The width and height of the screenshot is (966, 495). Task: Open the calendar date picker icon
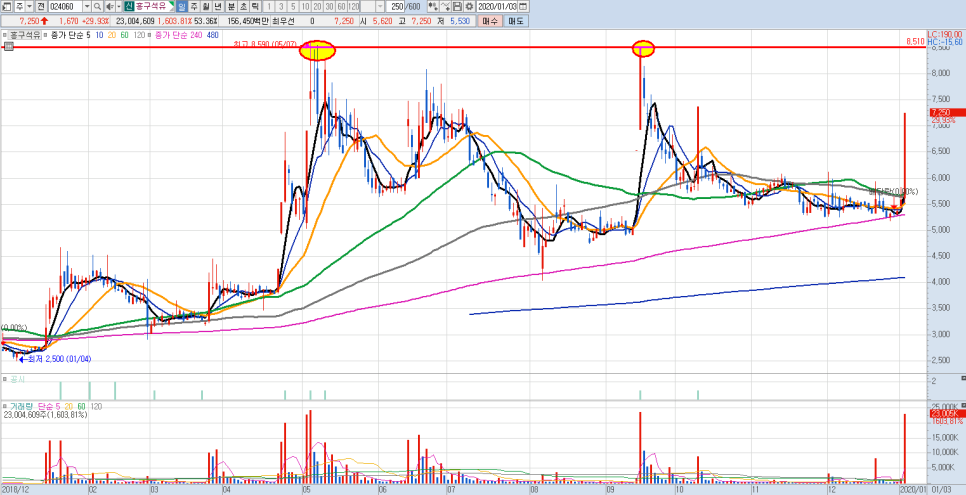(x=523, y=6)
